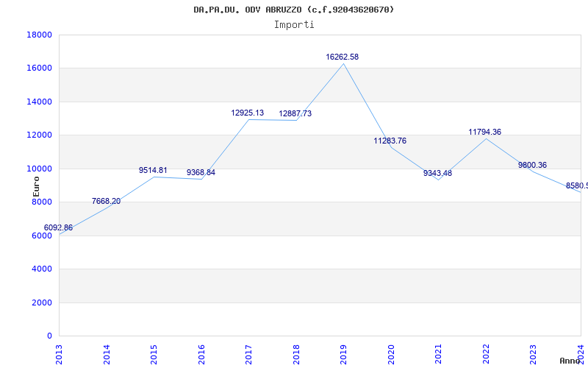Screen dimensions: 588x368
Task: Click the 'Importi' subtitle
Action: [294, 25]
